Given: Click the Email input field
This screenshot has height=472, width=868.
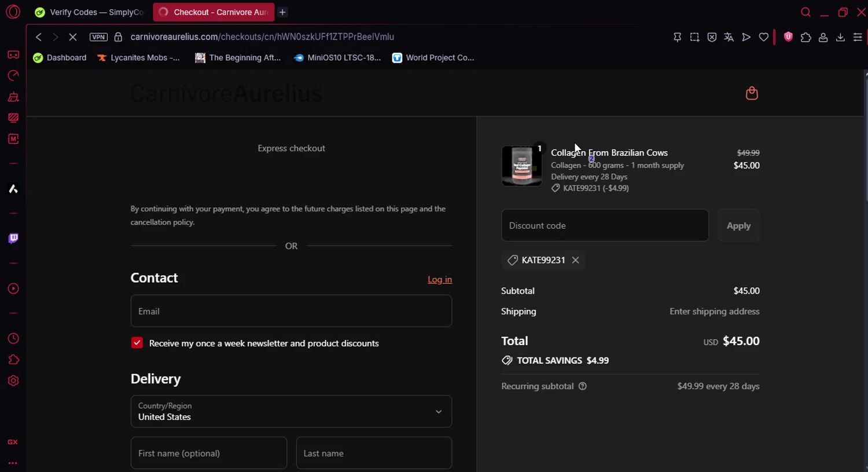Looking at the screenshot, I should pos(291,311).
